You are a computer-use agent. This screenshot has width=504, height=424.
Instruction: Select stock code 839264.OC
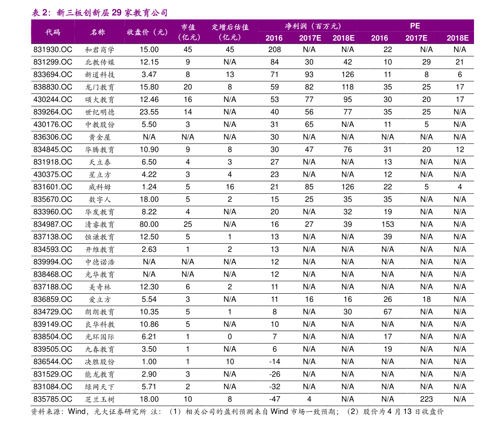click(53, 112)
